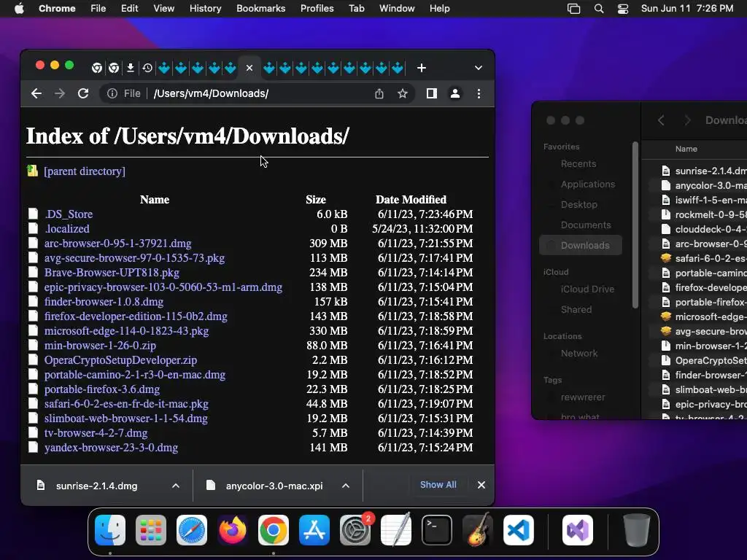Open Terminal from the Dock
The width and height of the screenshot is (747, 560).
(x=437, y=530)
